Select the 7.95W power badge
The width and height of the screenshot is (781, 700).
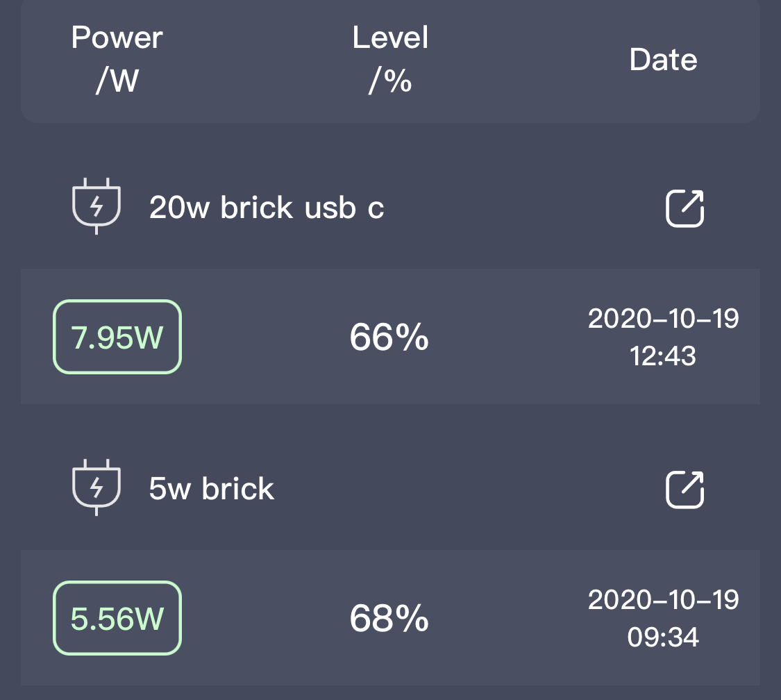[x=117, y=337]
